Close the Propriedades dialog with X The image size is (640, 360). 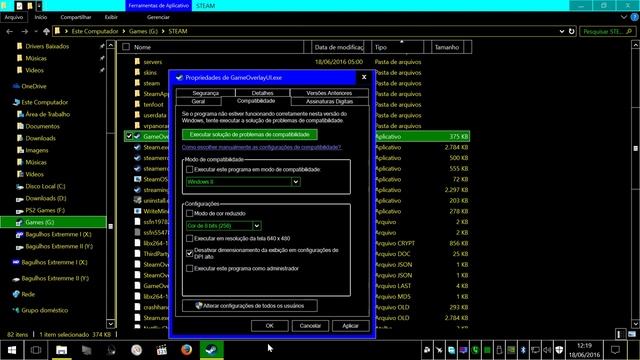click(364, 77)
